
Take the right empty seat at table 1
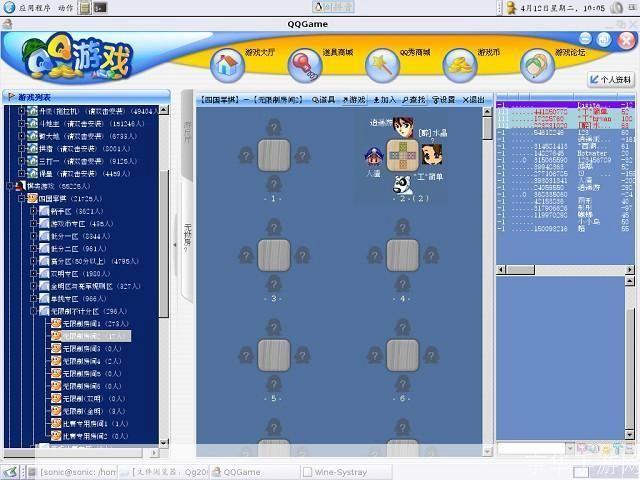(302, 156)
